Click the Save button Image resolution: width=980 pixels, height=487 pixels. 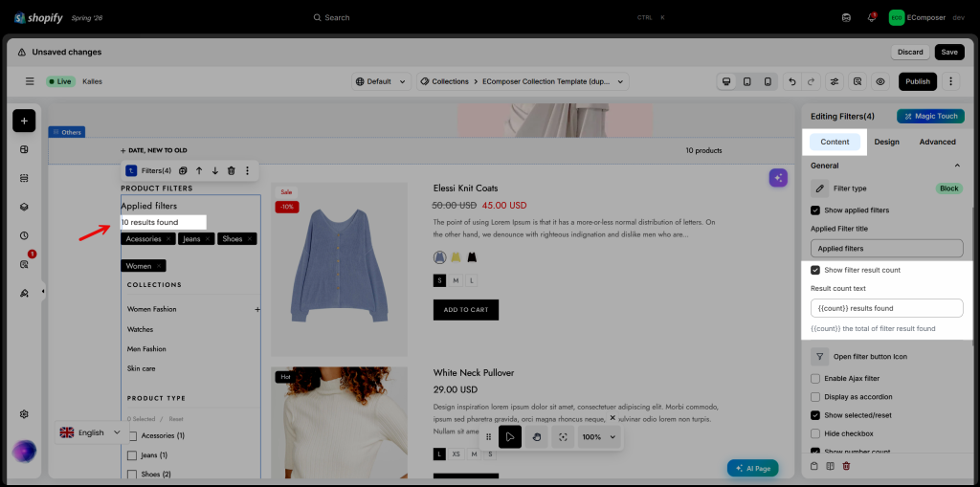coord(949,52)
